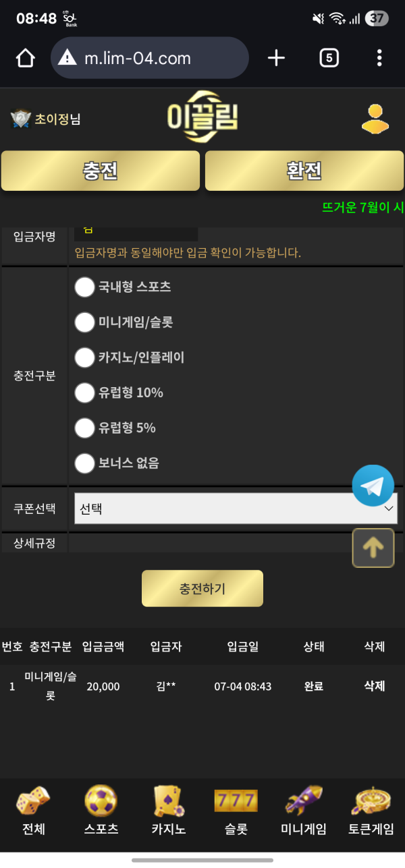
Task: Open the user profile icon
Action: 375,119
